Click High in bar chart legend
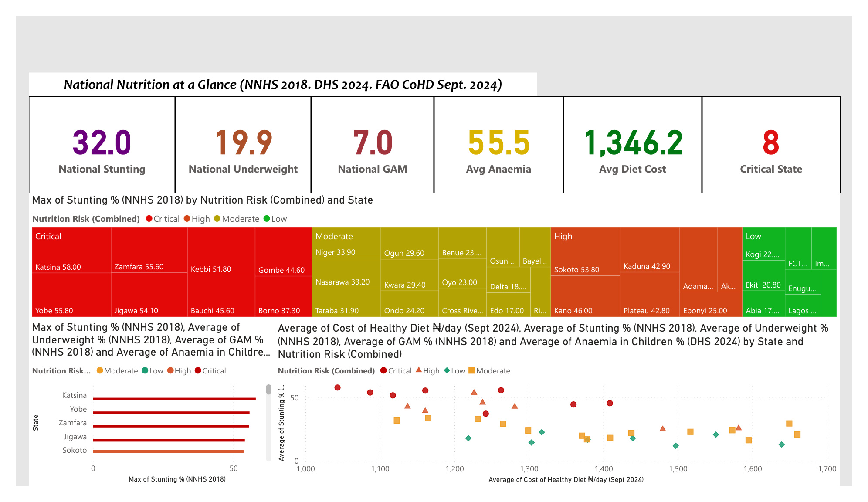 click(x=179, y=371)
